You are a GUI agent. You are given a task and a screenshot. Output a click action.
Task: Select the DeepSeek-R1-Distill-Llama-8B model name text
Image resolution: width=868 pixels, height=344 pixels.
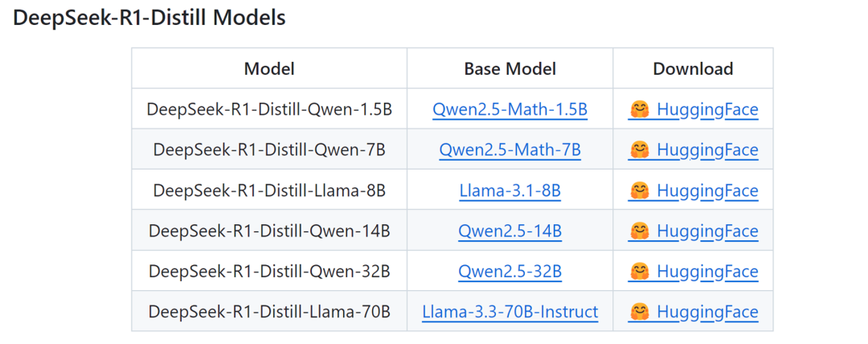(x=269, y=190)
